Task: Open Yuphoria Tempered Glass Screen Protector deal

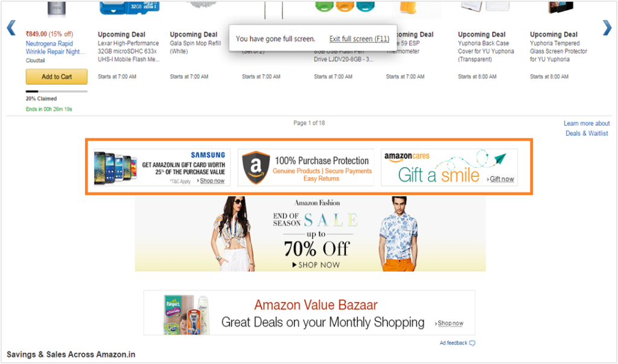Action: (x=558, y=47)
